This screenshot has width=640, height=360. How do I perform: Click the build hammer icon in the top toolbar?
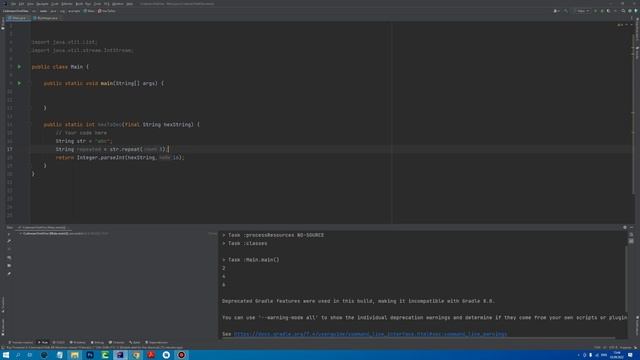click(x=566, y=11)
